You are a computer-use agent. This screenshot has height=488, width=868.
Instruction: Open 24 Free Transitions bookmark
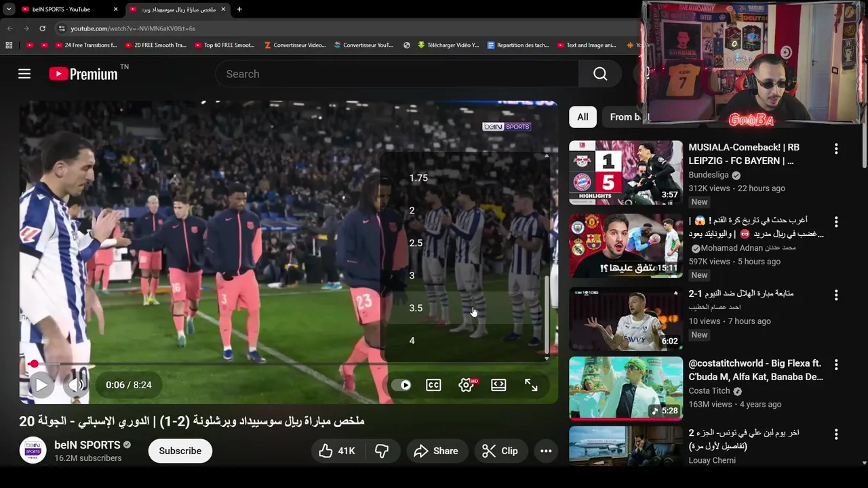(x=86, y=45)
